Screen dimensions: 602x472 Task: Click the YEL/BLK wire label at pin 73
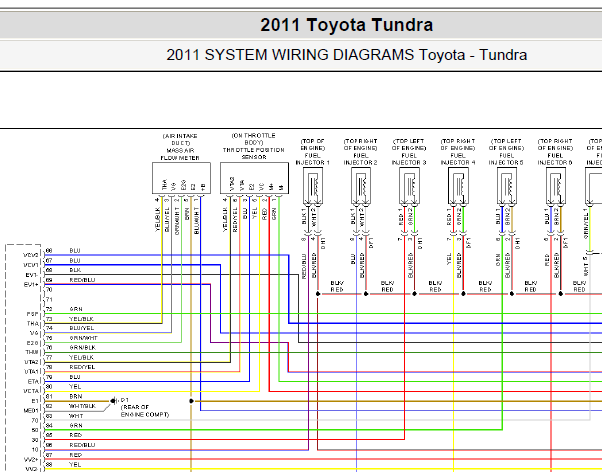(82, 318)
